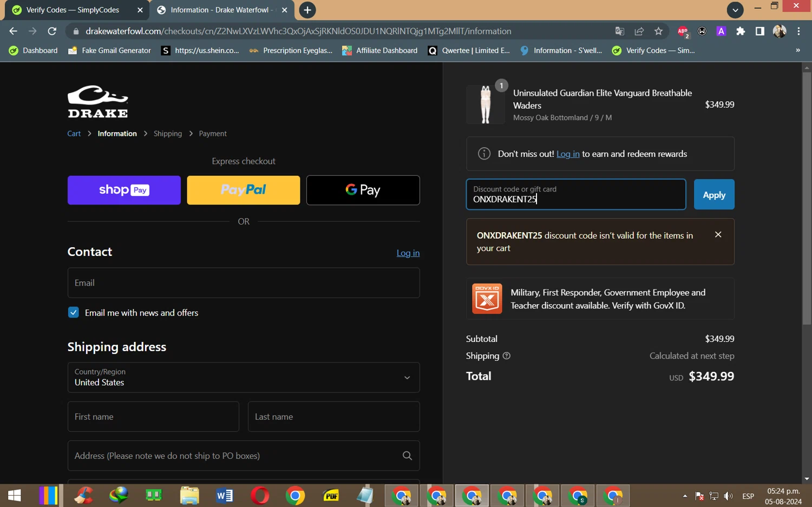Launch Opera browser from the taskbar
Screen dimensions: 812x507
[x=260, y=495]
